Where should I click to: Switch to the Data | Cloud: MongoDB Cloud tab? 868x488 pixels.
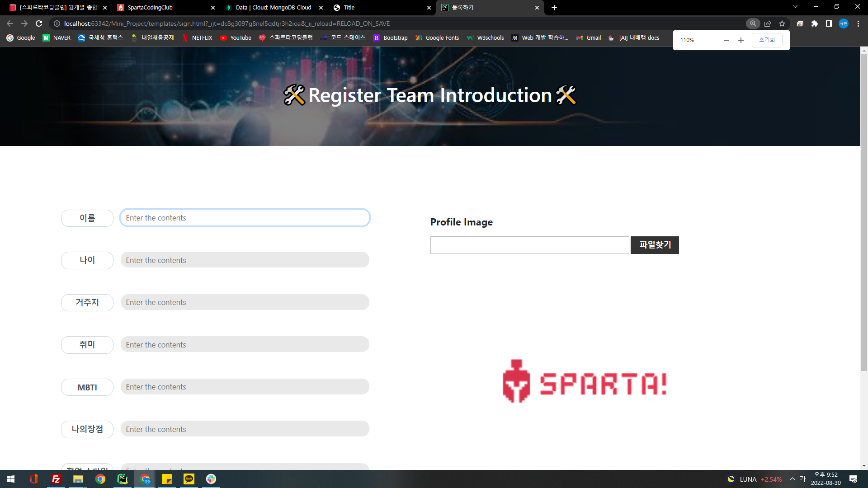(x=273, y=8)
